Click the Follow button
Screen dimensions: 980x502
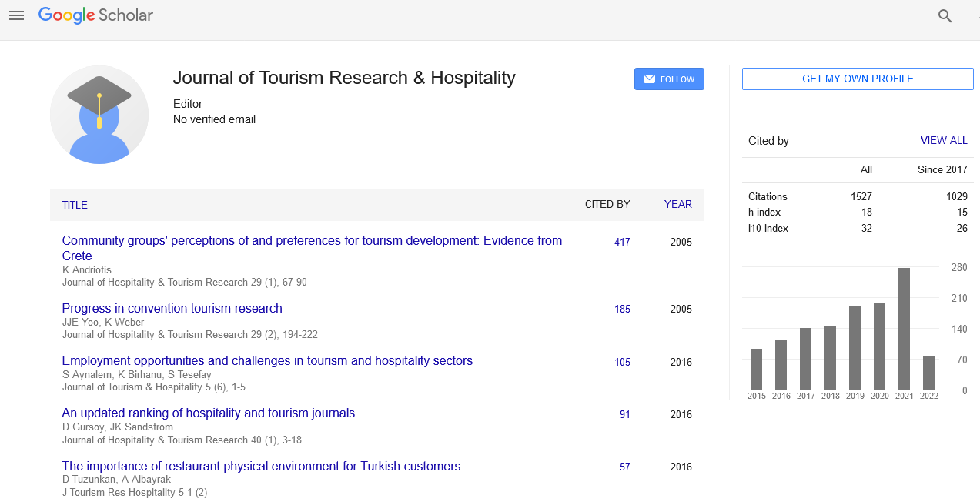[669, 79]
